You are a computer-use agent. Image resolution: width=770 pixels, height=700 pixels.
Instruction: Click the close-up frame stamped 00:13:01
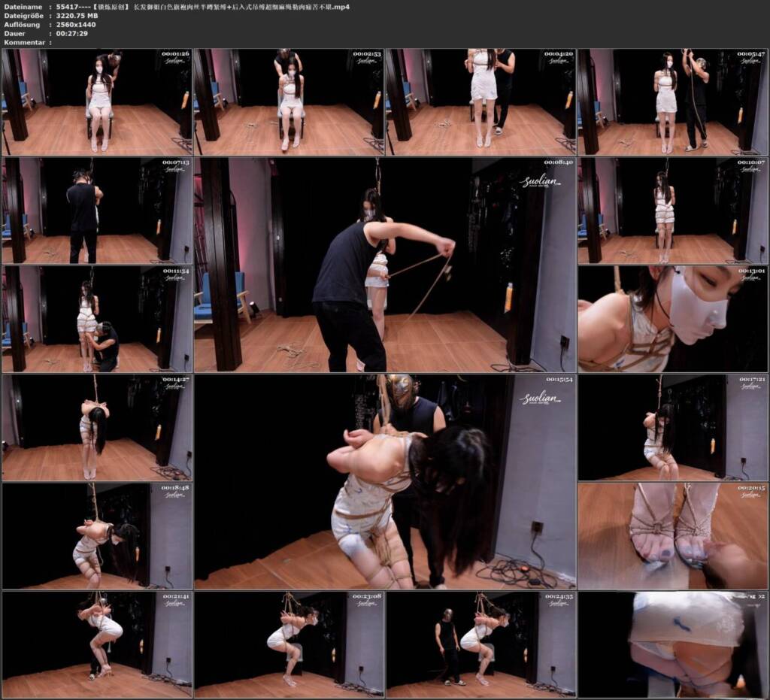[673, 319]
